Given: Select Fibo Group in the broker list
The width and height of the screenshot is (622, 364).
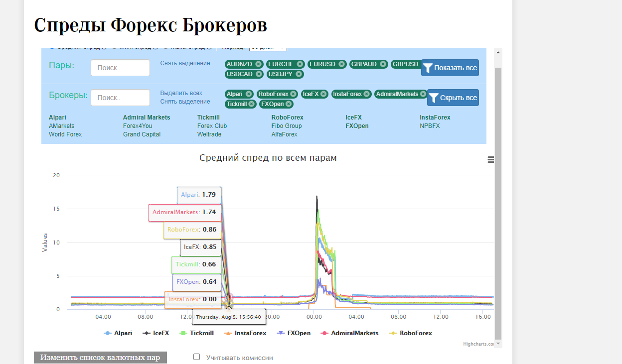Looking at the screenshot, I should tap(287, 126).
